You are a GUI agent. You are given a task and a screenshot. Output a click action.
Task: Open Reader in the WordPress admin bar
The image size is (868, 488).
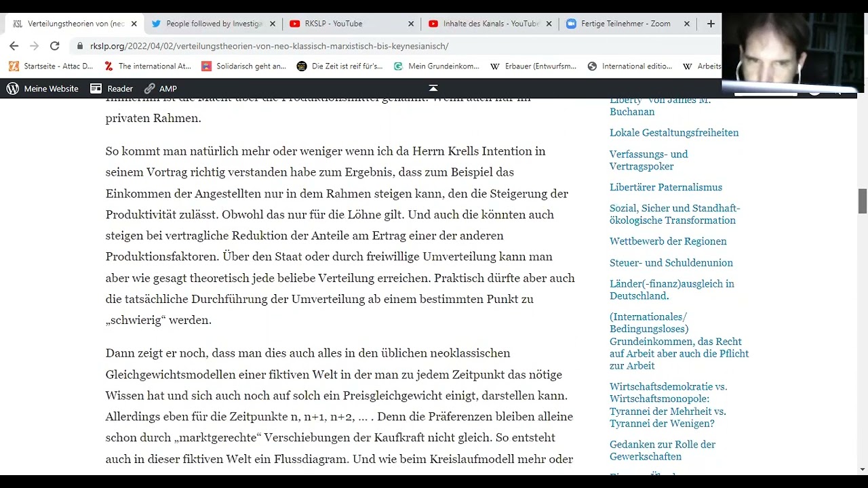(x=112, y=88)
